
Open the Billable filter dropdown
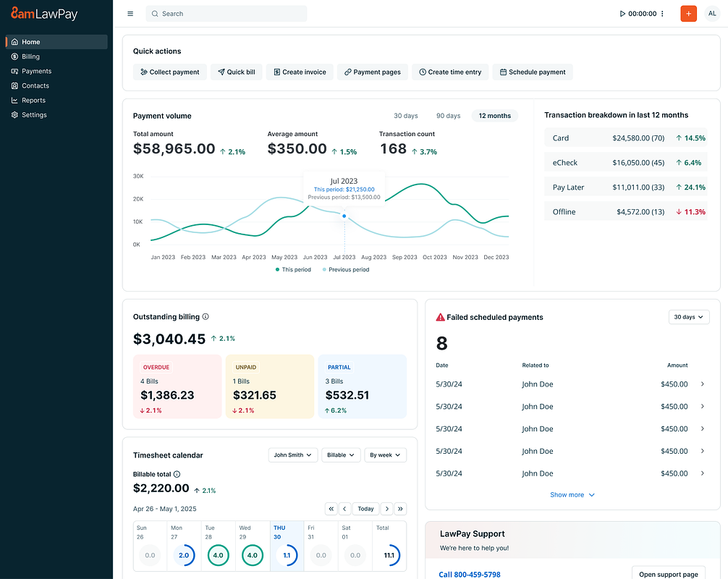[x=341, y=455]
